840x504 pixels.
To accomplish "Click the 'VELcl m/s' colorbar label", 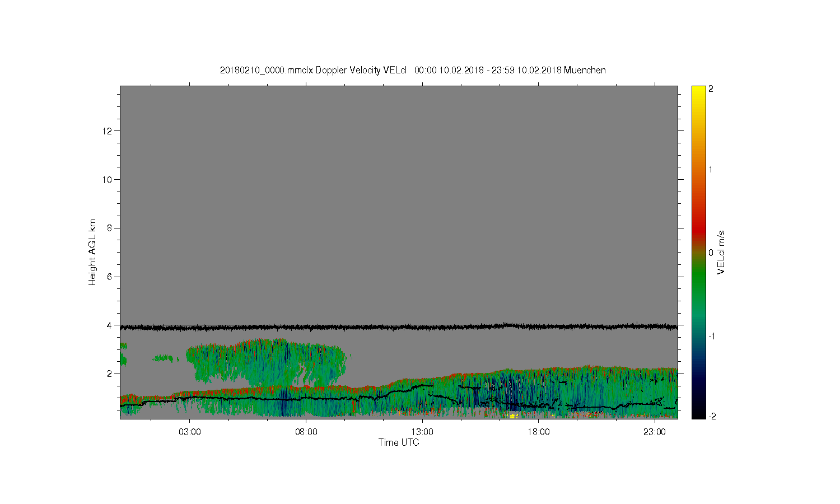I will pyautogui.click(x=721, y=252).
